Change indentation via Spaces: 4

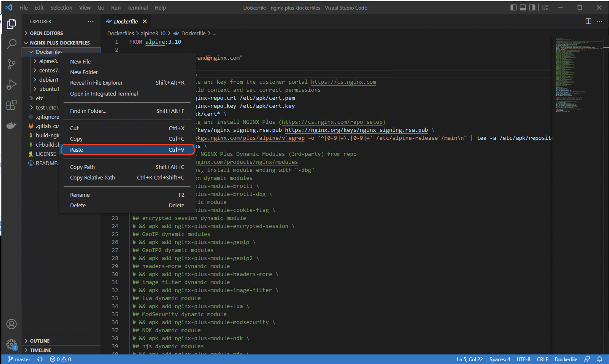point(499,359)
